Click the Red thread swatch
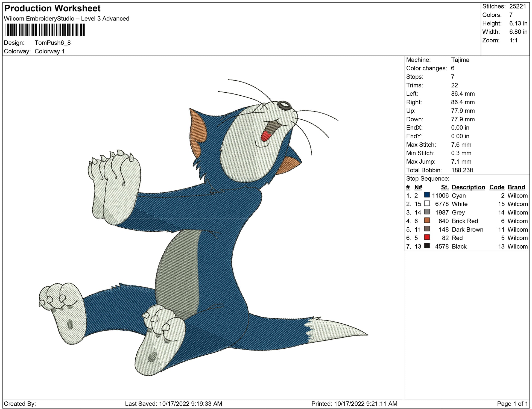532x409 pixels. [x=427, y=237]
